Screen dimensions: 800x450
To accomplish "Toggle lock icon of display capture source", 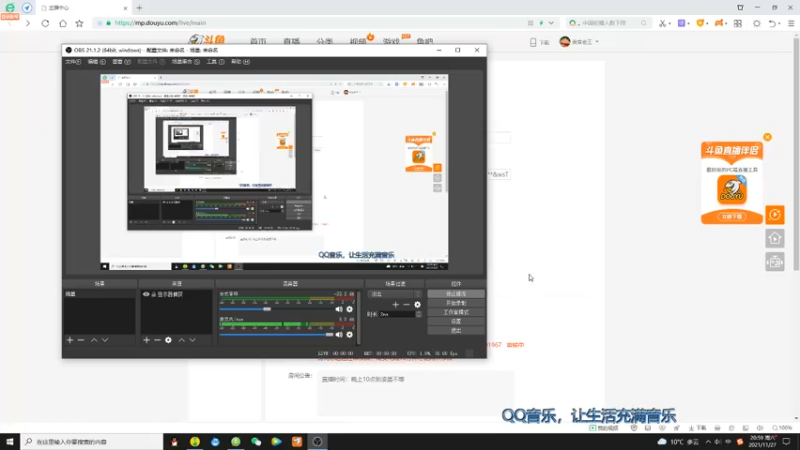I will point(153,294).
